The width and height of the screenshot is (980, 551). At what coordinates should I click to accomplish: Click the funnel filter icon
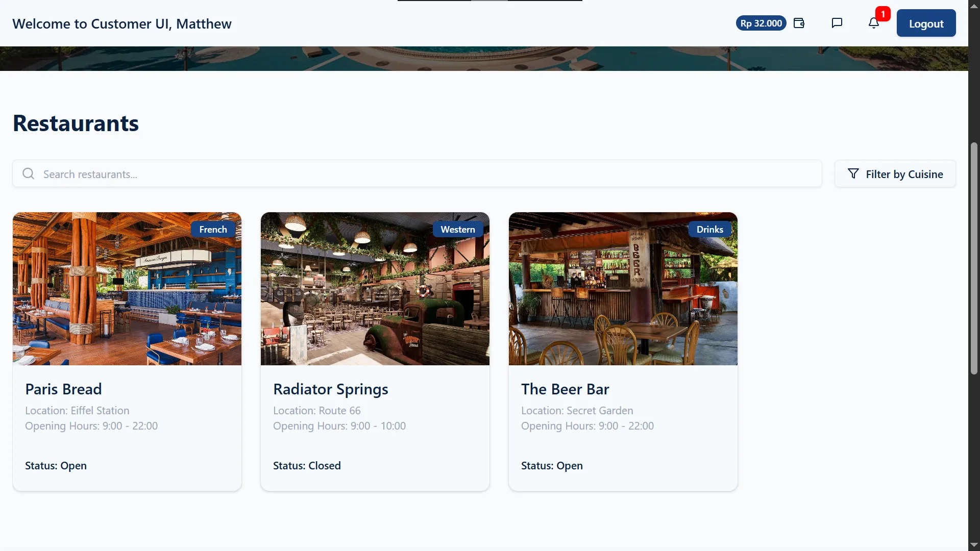click(853, 174)
